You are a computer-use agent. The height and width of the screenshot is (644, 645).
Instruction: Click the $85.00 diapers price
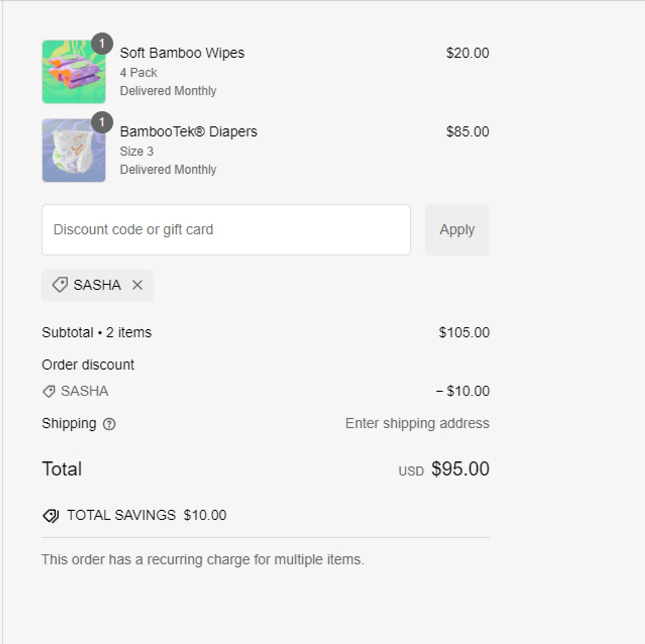(x=467, y=132)
